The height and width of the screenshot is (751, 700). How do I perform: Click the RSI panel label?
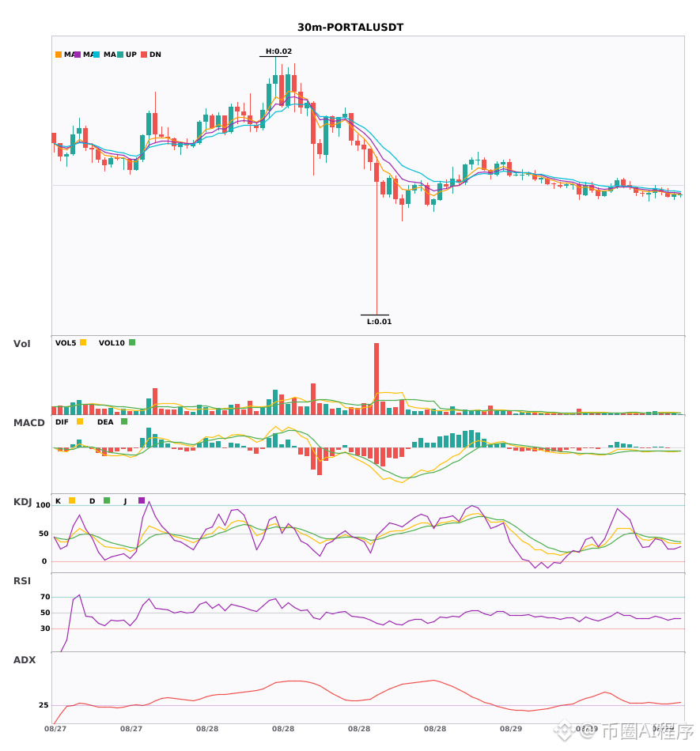tap(22, 581)
